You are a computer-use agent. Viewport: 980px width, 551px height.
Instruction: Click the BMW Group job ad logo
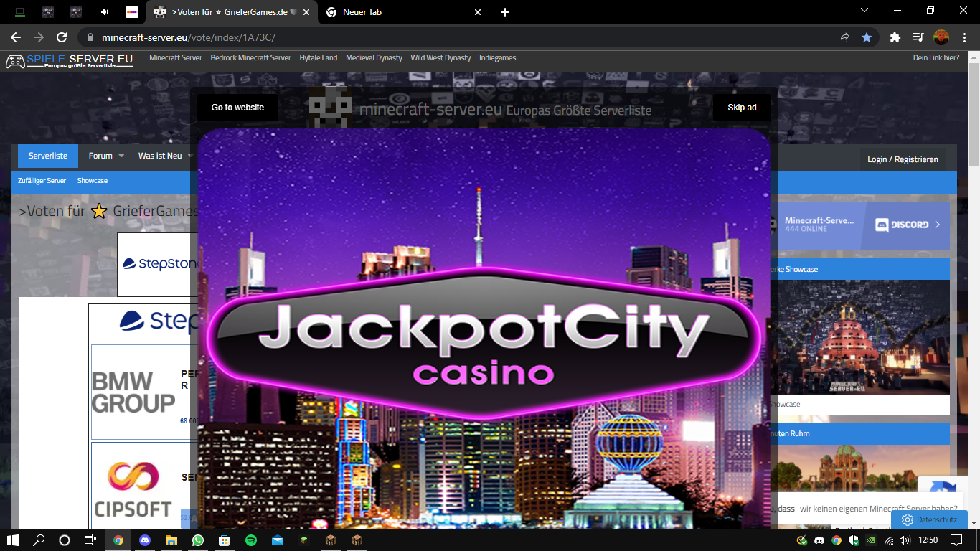coord(133,392)
